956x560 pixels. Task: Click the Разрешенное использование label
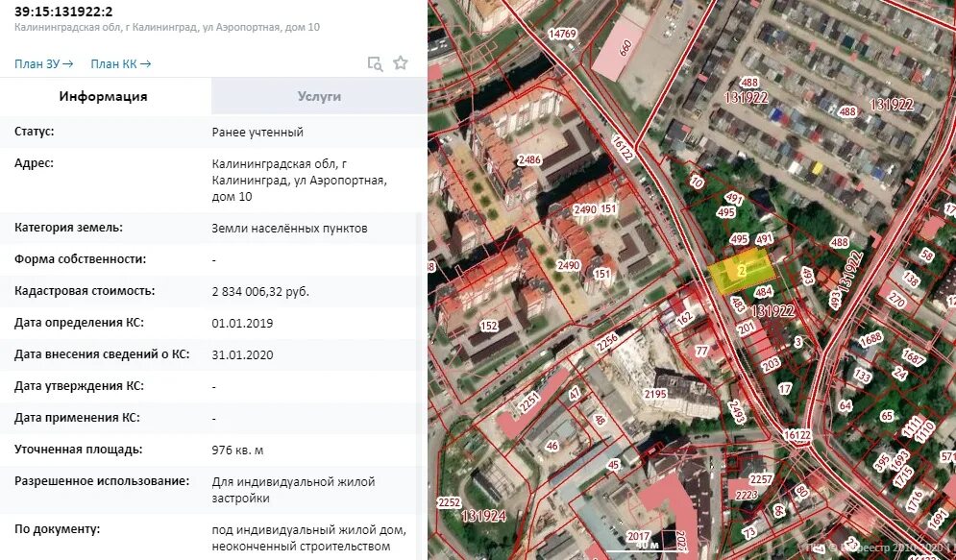[102, 481]
